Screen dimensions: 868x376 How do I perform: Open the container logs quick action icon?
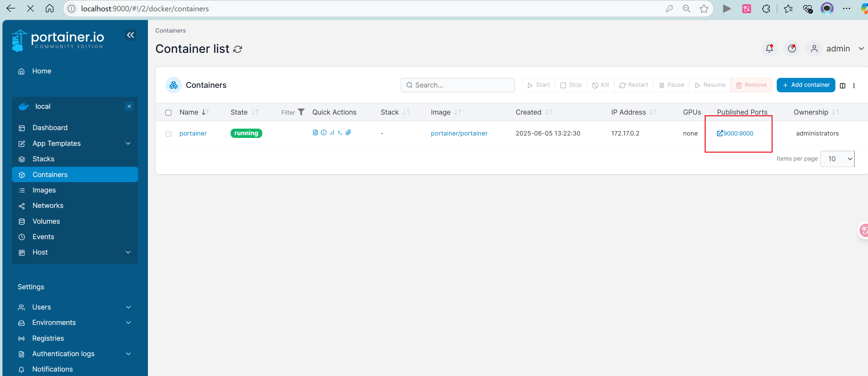315,132
